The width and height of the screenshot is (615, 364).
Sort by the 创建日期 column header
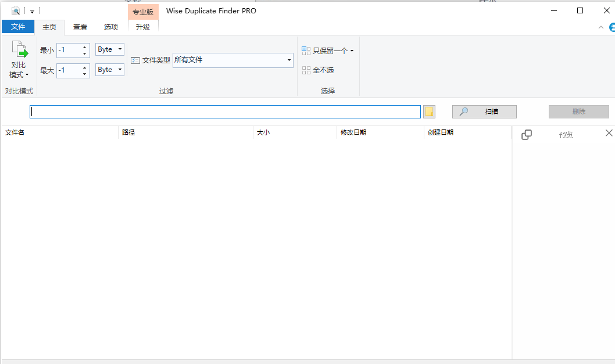(x=467, y=132)
